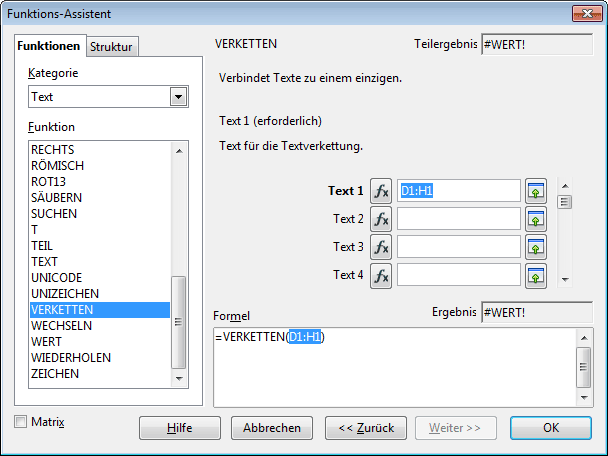Choose the RÖMISCH function from list
Screen dimensions: 608x456
click(x=58, y=166)
